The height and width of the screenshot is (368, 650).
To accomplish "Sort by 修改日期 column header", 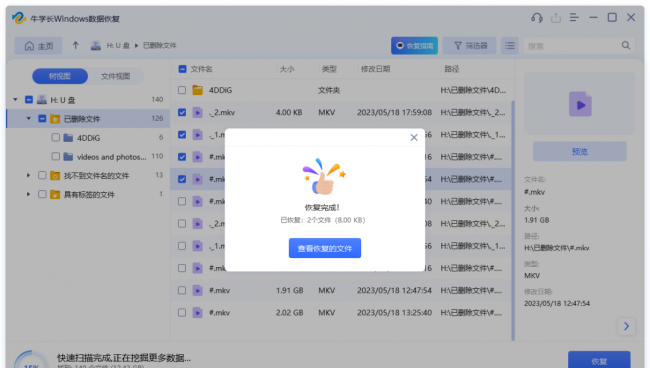I will 376,69.
